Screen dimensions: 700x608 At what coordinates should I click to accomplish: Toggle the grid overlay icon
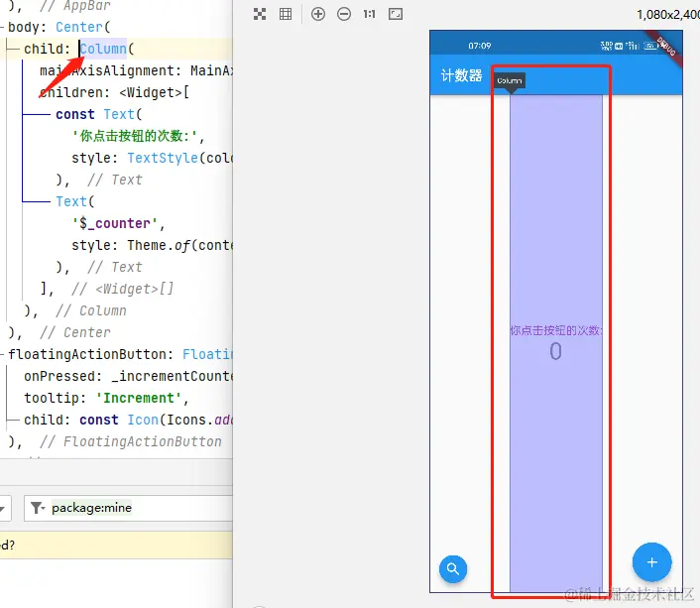pos(286,14)
